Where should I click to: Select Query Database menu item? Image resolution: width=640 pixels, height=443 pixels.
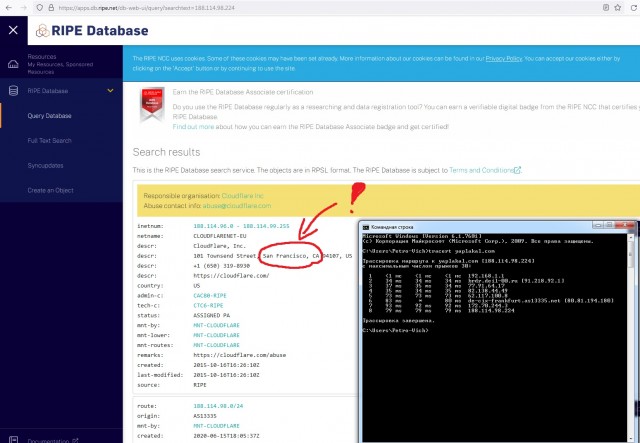pos(49,116)
